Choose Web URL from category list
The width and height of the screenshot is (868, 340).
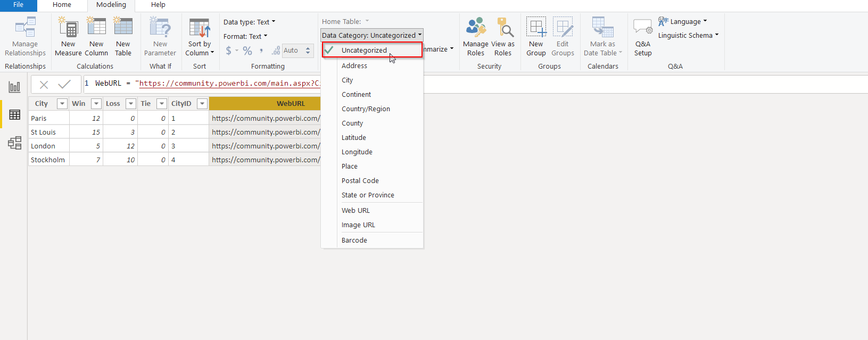pyautogui.click(x=356, y=211)
